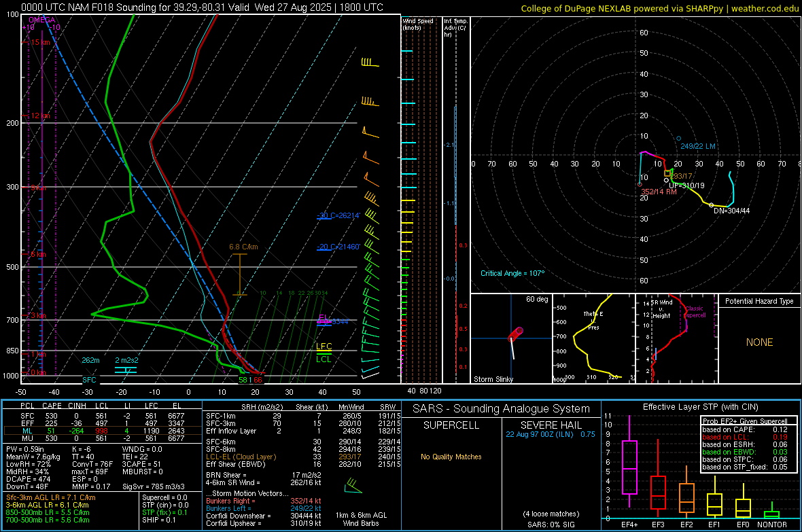Select "Sfc-3km AGL LR = 7.1 C/km"
Viewport: 802px width, 532px height.
pyautogui.click(x=51, y=497)
